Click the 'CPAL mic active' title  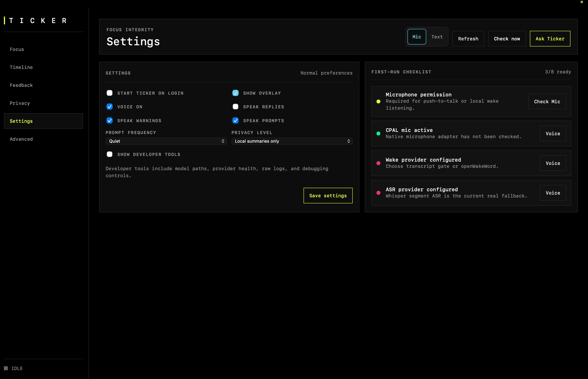(x=409, y=130)
